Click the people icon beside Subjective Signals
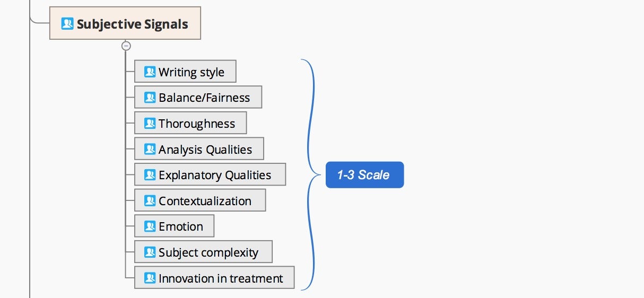Viewport: 644px width, 298px height. [x=67, y=24]
